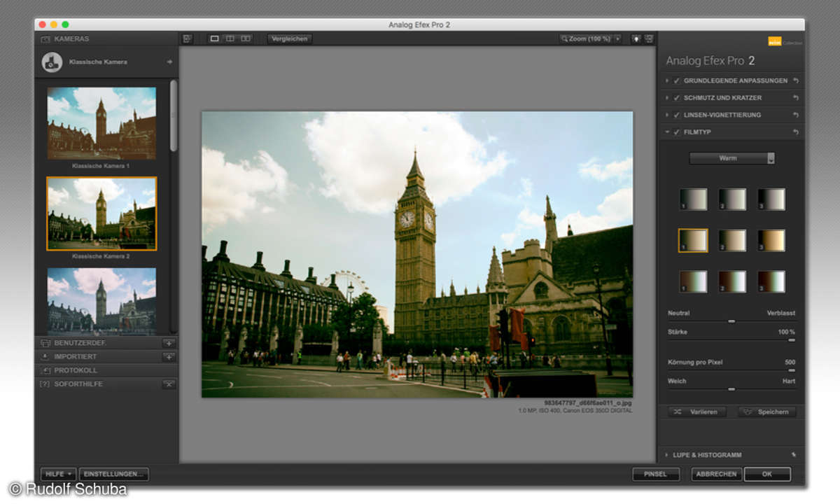The width and height of the screenshot is (840, 504).
Task: Select film swatch 3 in the third row
Action: tap(771, 281)
